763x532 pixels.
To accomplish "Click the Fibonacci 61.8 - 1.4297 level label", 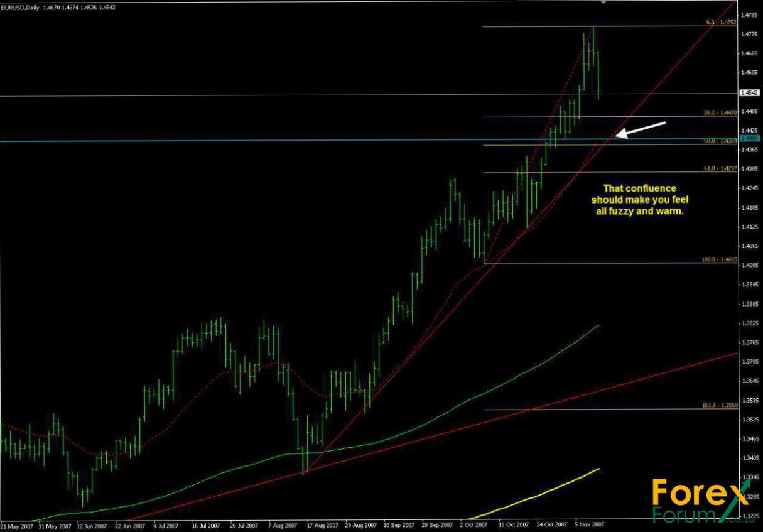I will [x=720, y=169].
